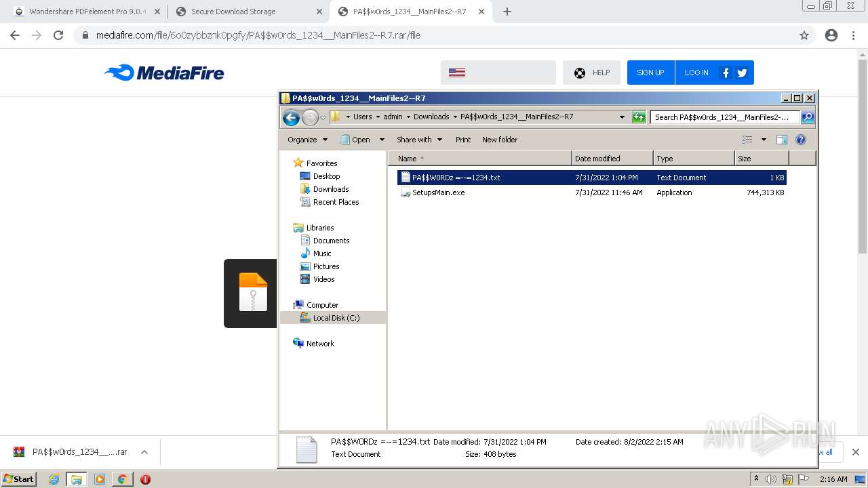868x488 pixels.
Task: Sort files by Name column
Action: [x=480, y=159]
